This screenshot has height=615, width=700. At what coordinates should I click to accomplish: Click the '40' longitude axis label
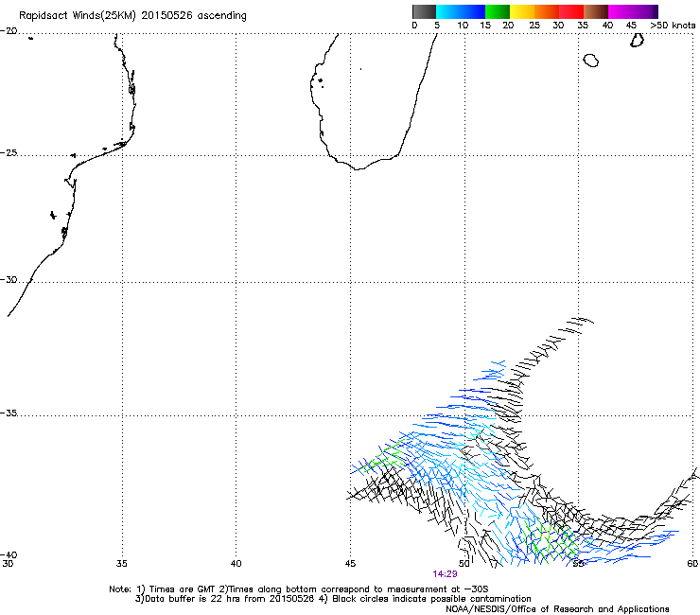tap(236, 564)
